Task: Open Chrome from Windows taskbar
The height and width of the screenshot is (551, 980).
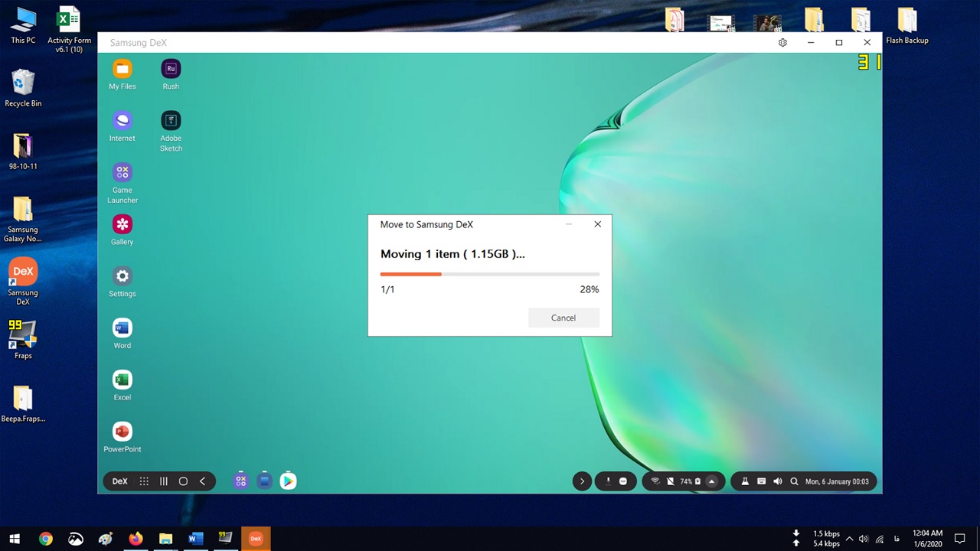Action: click(46, 539)
